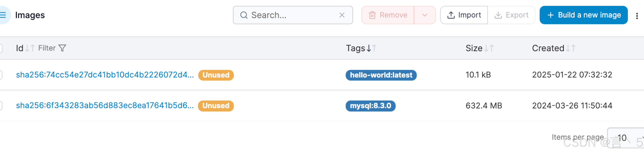
Task: Open the mysql sha256 image details link
Action: coord(105,106)
